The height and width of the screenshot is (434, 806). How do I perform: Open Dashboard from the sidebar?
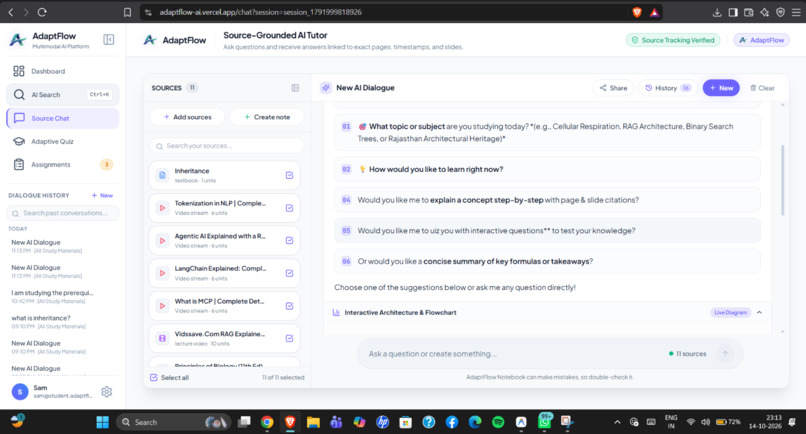point(63,71)
